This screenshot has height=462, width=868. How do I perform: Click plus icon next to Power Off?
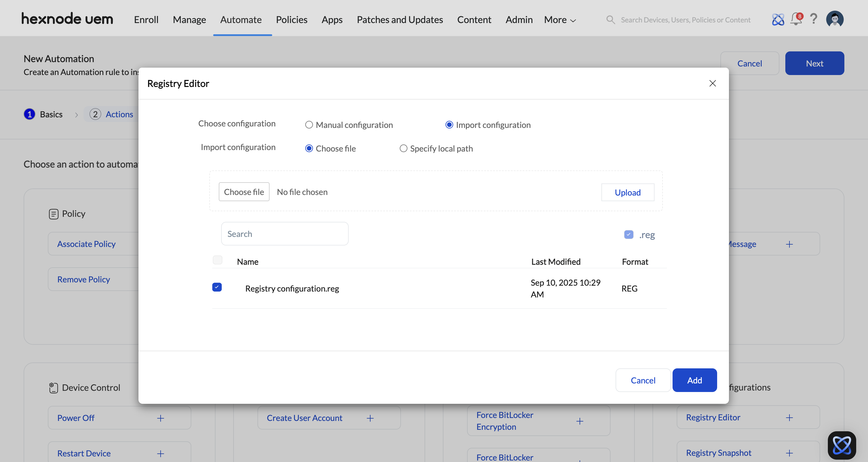(x=160, y=418)
